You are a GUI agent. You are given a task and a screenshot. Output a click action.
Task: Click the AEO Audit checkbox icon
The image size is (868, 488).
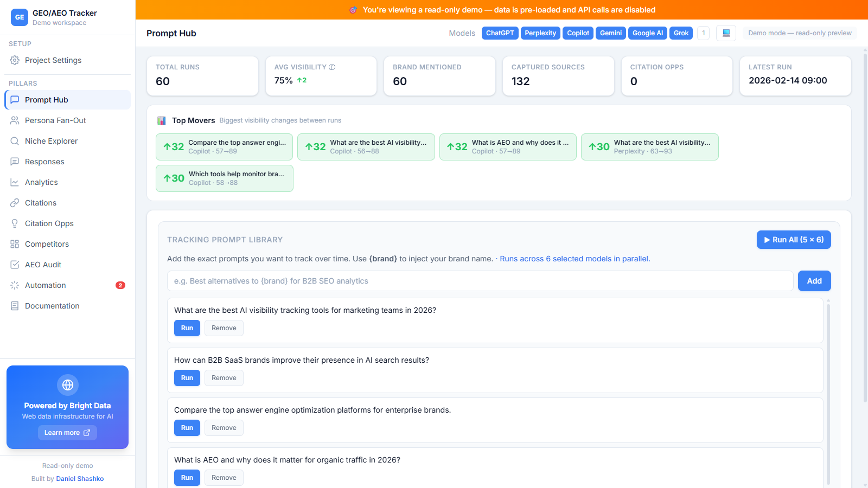tap(15, 265)
